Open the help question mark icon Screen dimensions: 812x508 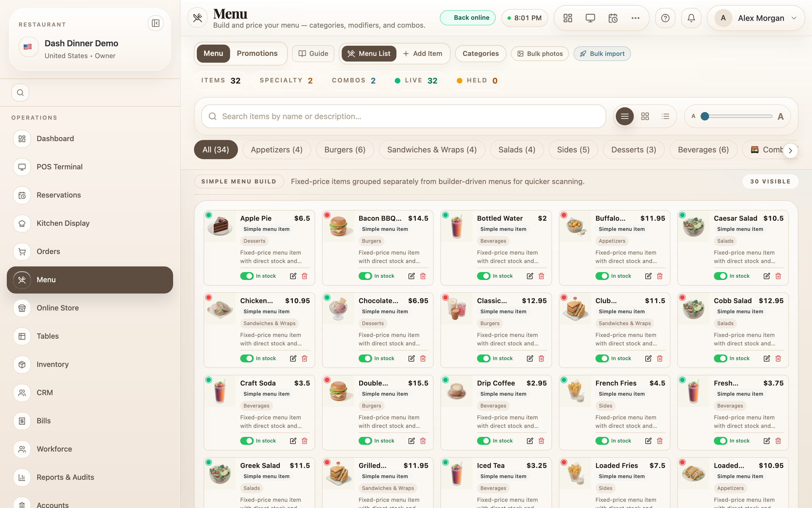665,18
